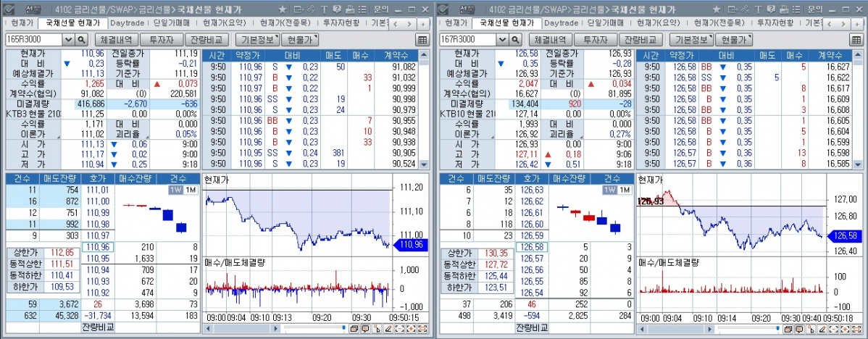Viewport: 868px width, 339px height.
Task: Open 현재가(요약) tab in left window
Action: (223, 23)
